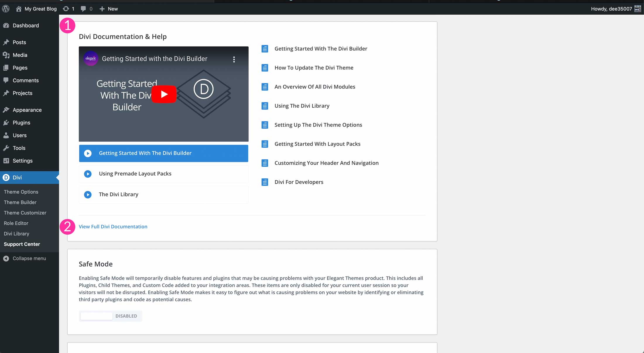Select the Using Premade Layout Packs video
This screenshot has height=353, width=644.
(135, 173)
